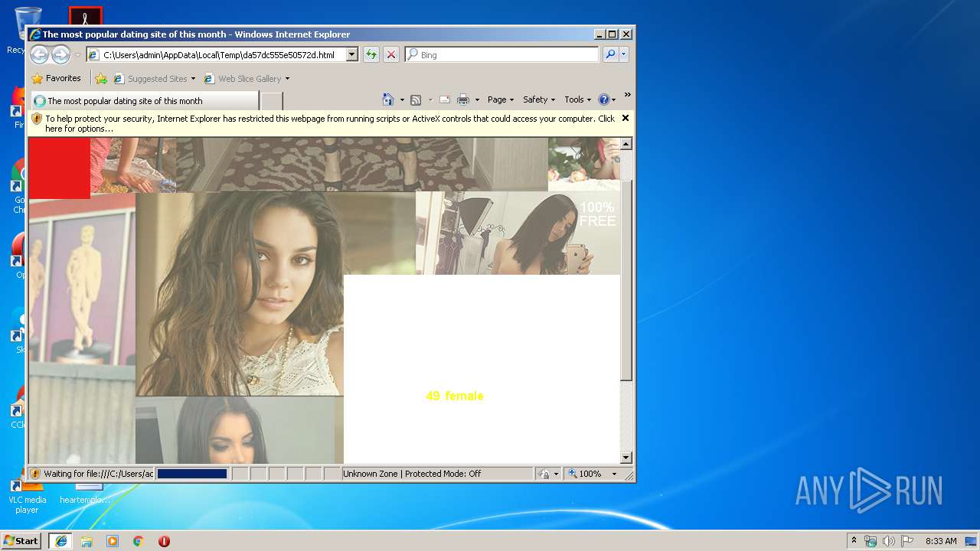Stop loading with the red X icon
Image resolution: width=980 pixels, height=551 pixels.
391,54
